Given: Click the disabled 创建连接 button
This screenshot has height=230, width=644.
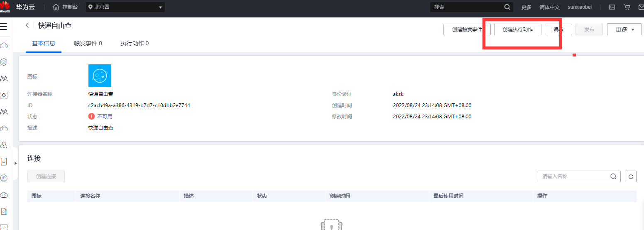Looking at the screenshot, I should tap(46, 176).
